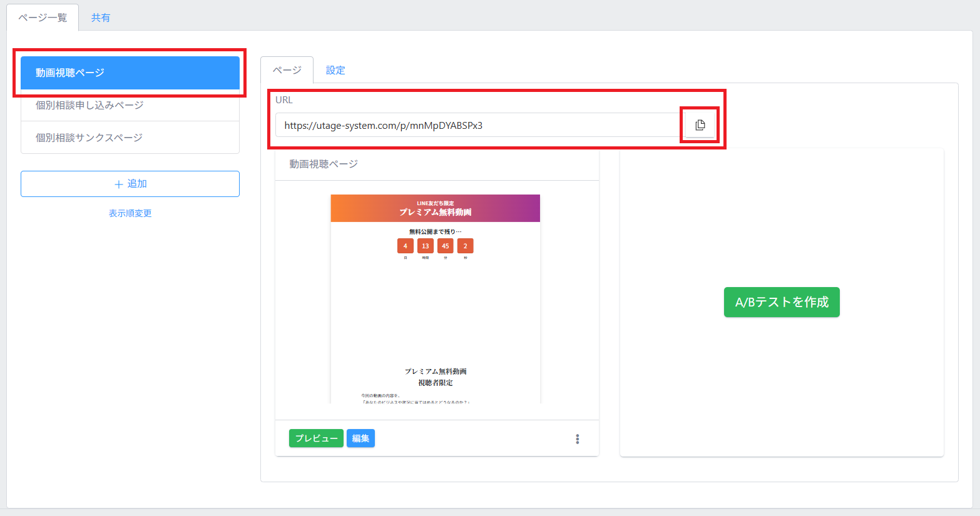Open the 設定 tab in the page panel
Viewport: 980px width, 516px height.
(x=335, y=70)
